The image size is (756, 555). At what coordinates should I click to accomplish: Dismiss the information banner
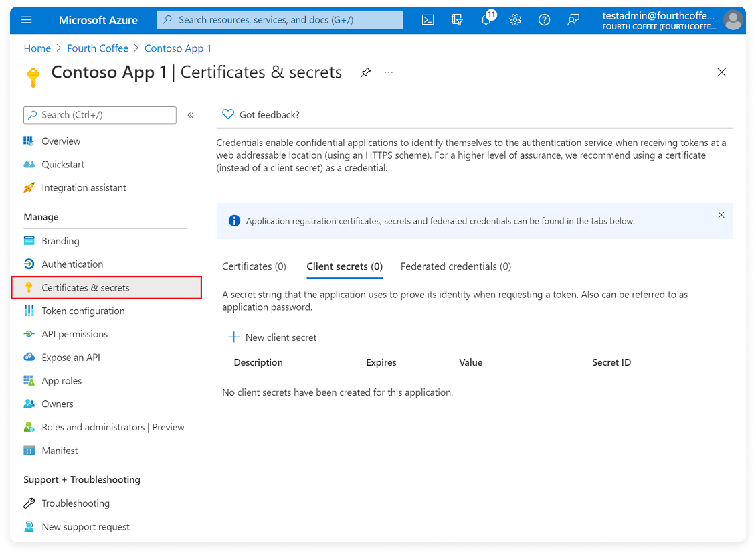721,215
